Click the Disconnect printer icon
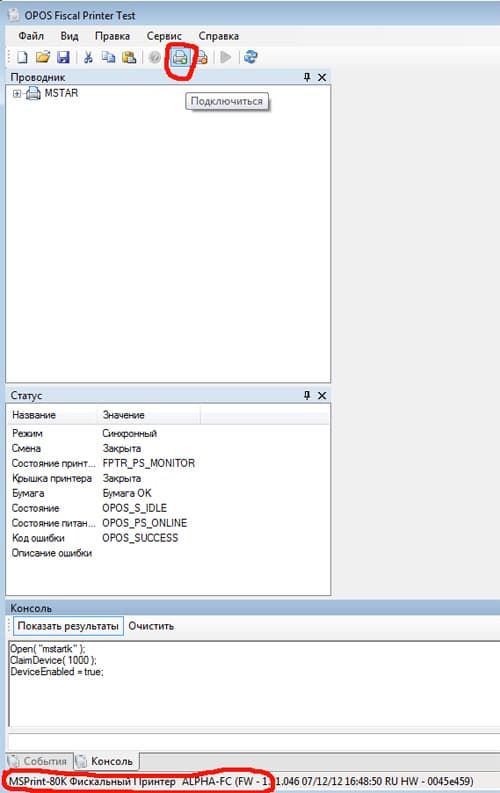This screenshot has width=500, height=793. tap(201, 58)
